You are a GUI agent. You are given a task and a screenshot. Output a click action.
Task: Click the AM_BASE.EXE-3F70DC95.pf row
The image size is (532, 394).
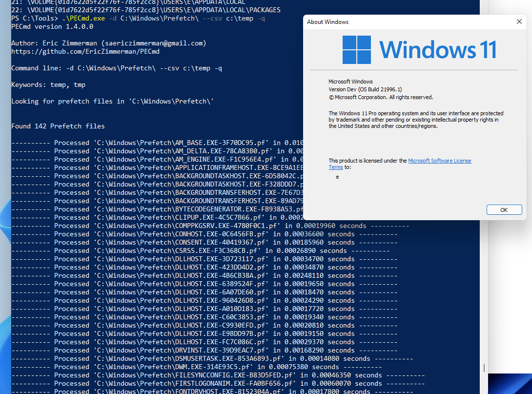tap(157, 143)
